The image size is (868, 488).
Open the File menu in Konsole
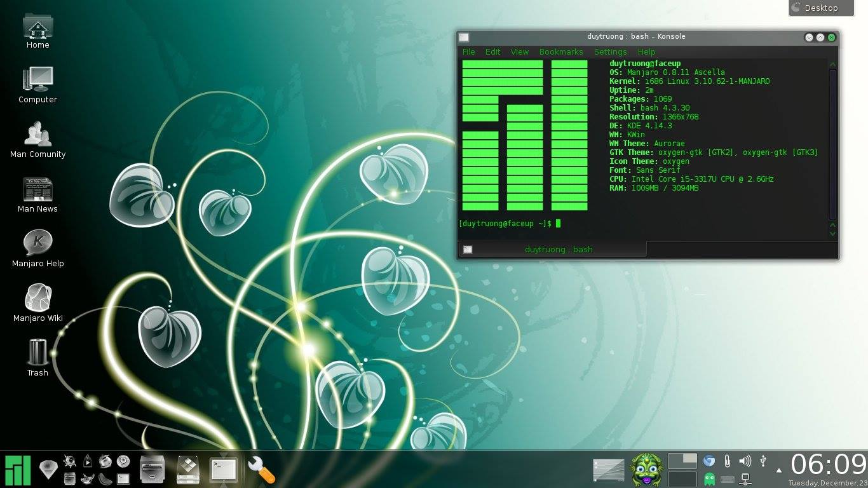click(x=469, y=52)
